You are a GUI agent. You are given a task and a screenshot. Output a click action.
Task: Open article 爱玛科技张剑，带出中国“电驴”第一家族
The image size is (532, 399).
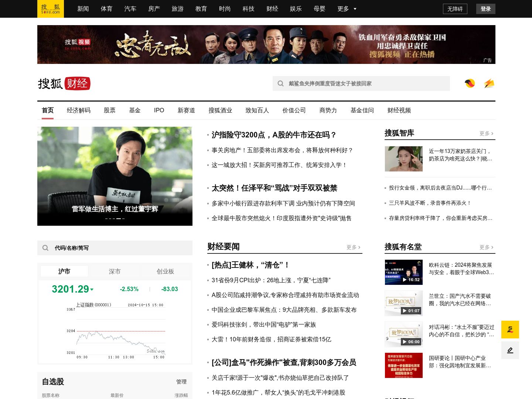point(264,325)
